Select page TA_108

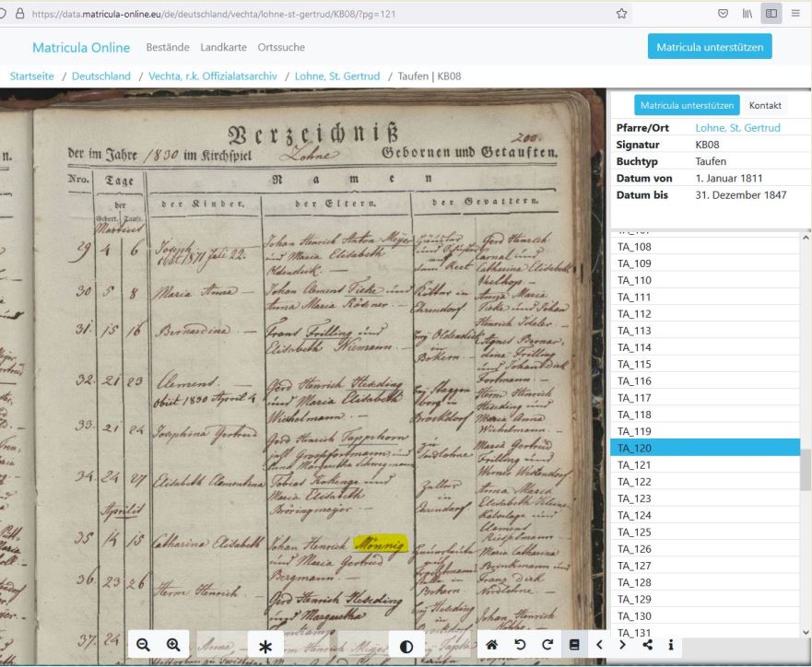tap(705, 247)
